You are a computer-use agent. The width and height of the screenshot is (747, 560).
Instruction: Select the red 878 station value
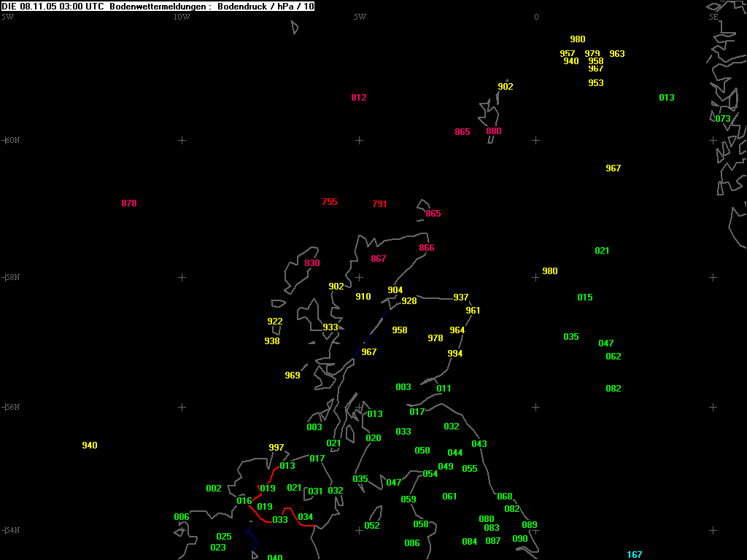click(129, 203)
